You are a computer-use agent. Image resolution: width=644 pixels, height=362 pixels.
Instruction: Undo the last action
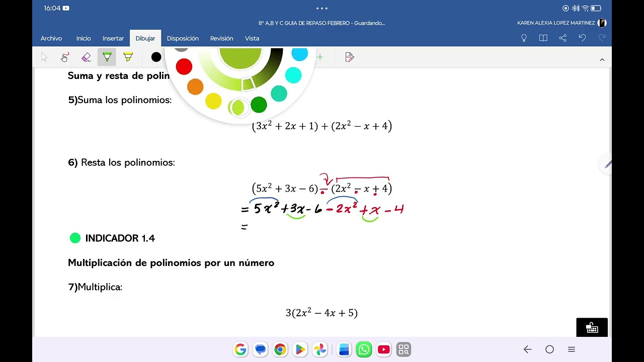pyautogui.click(x=582, y=38)
